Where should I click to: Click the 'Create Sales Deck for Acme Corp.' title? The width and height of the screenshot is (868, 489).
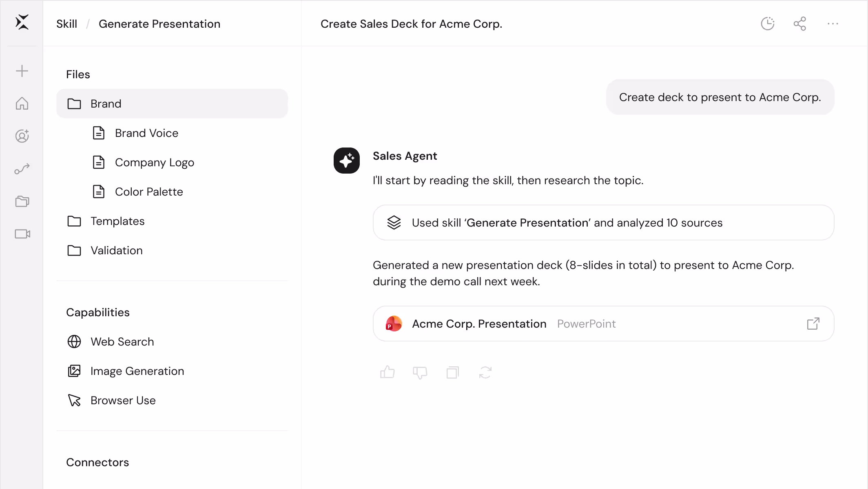pyautogui.click(x=412, y=24)
